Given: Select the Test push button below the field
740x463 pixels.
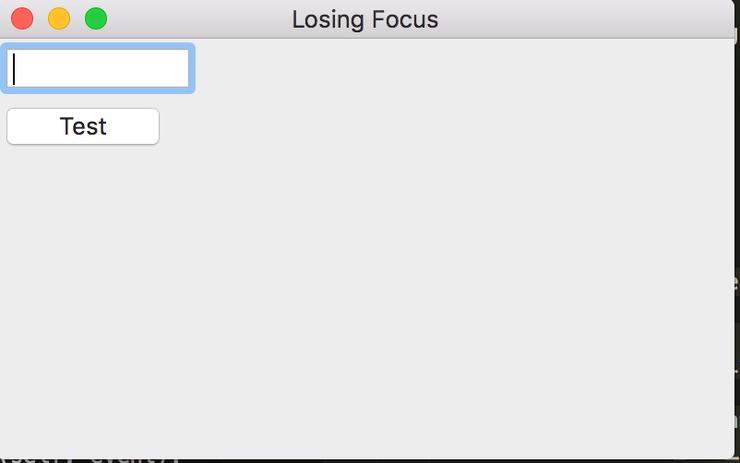Looking at the screenshot, I should click(83, 127).
